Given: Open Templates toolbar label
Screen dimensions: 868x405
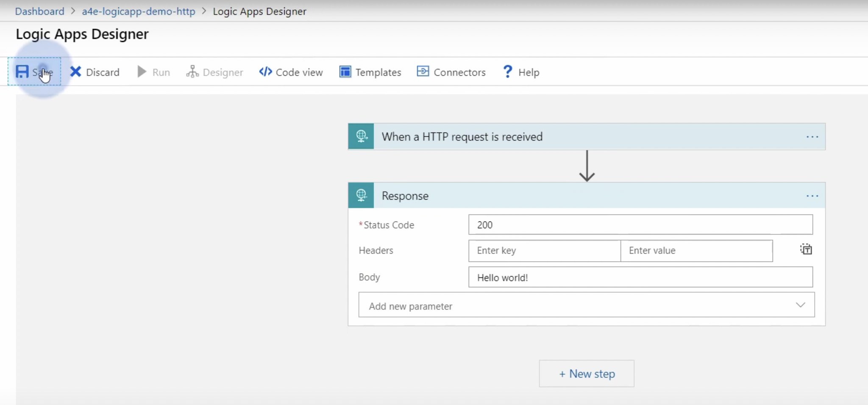Looking at the screenshot, I should pos(378,72).
